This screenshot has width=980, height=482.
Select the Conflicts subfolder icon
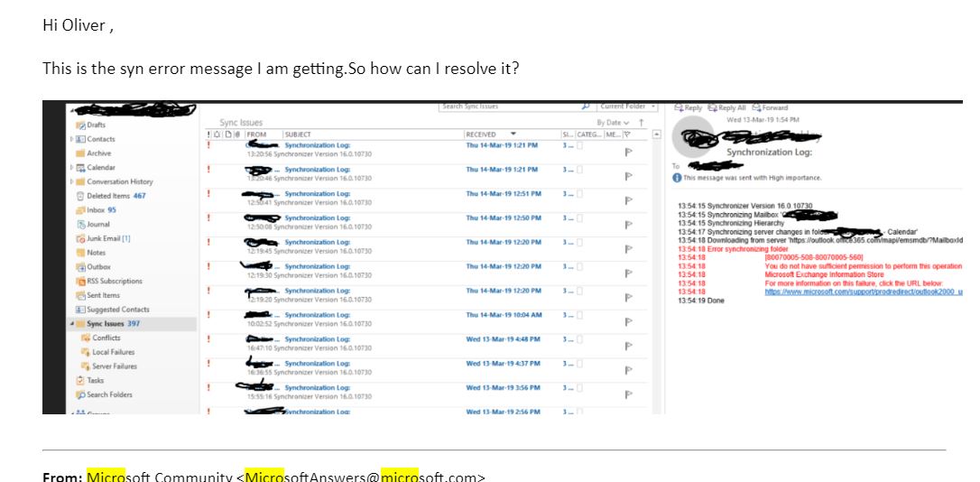pyautogui.click(x=86, y=338)
